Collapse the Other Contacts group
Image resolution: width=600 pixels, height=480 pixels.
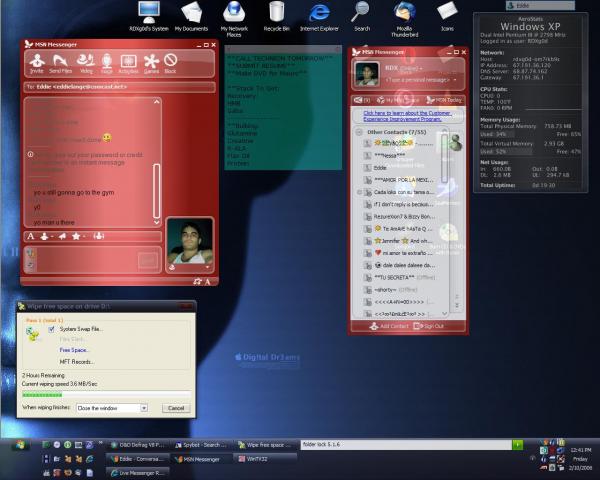(359, 132)
